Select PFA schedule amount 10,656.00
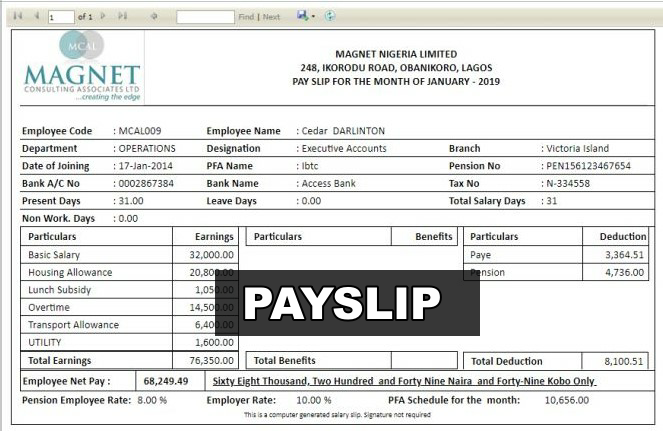 [x=567, y=400]
